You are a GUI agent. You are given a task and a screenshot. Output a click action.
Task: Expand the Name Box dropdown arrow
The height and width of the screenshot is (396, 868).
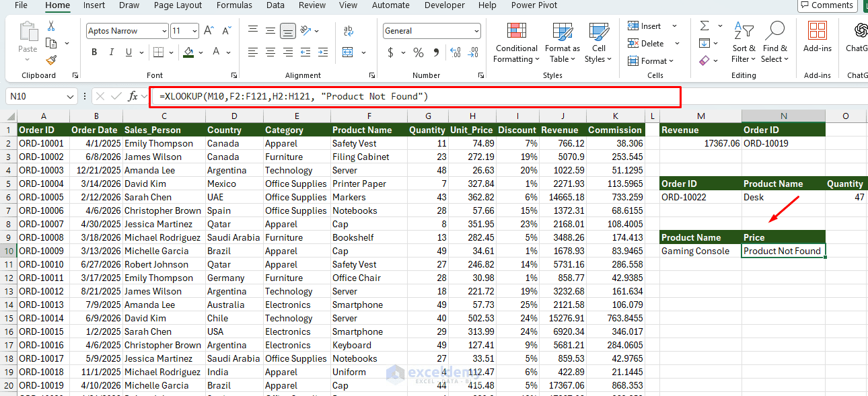tap(71, 97)
